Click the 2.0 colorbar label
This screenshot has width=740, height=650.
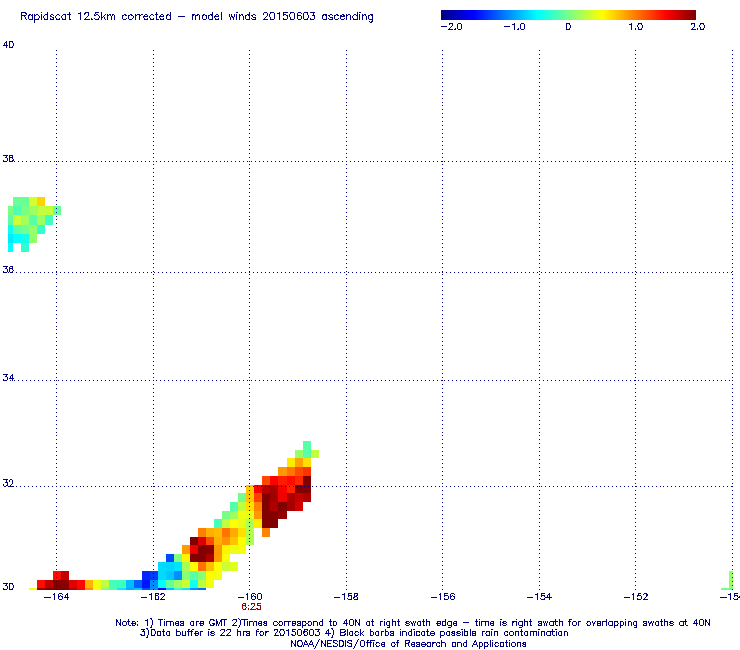point(698,27)
